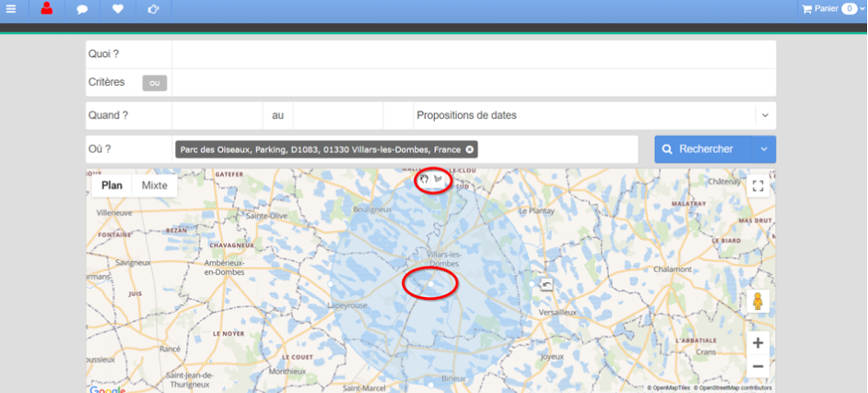The width and height of the screenshot is (868, 393).
Task: Click the yellow Street View pegman
Action: coord(757,302)
